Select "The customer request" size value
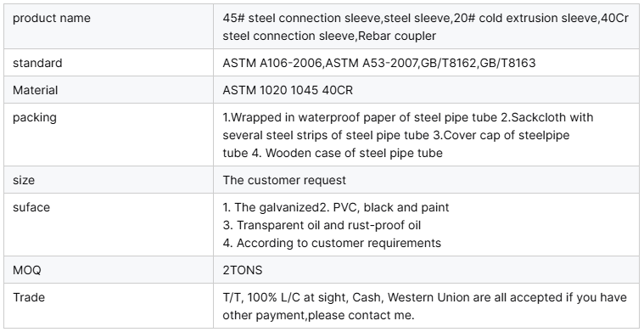Viewport: 644px width, 332px height. tap(284, 180)
